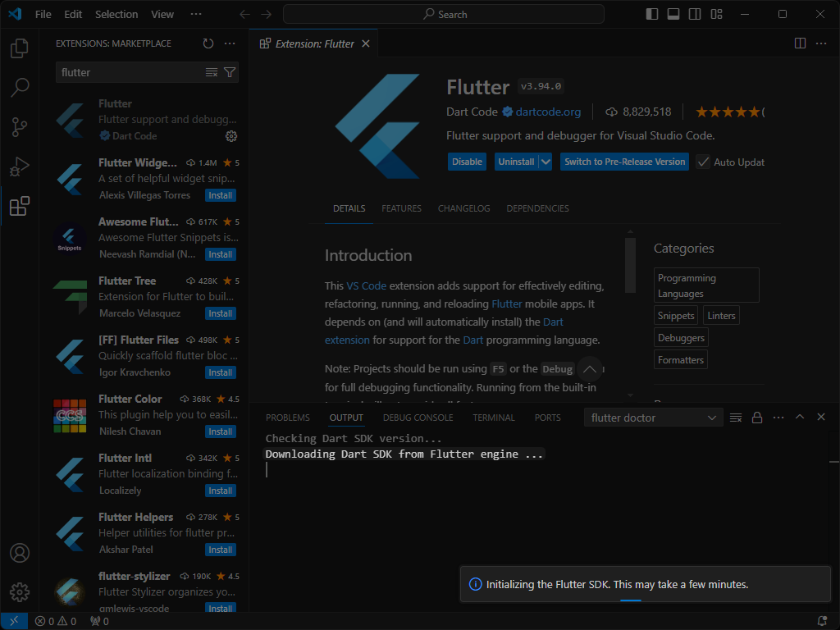
Task: Open the Search view in activity bar
Action: pyautogui.click(x=20, y=87)
